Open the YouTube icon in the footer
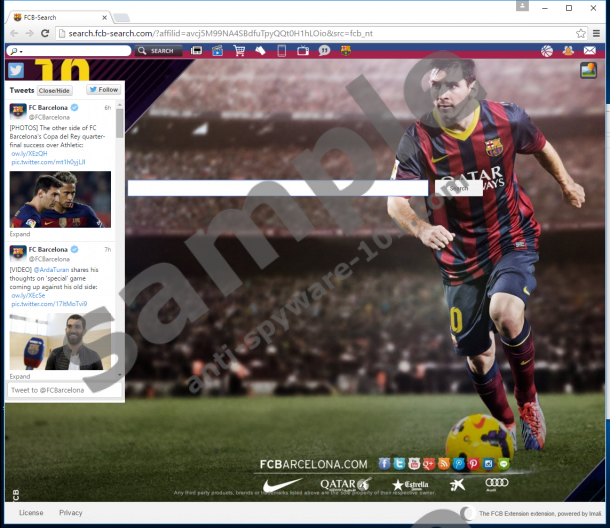The width and height of the screenshot is (610, 528). point(414,464)
